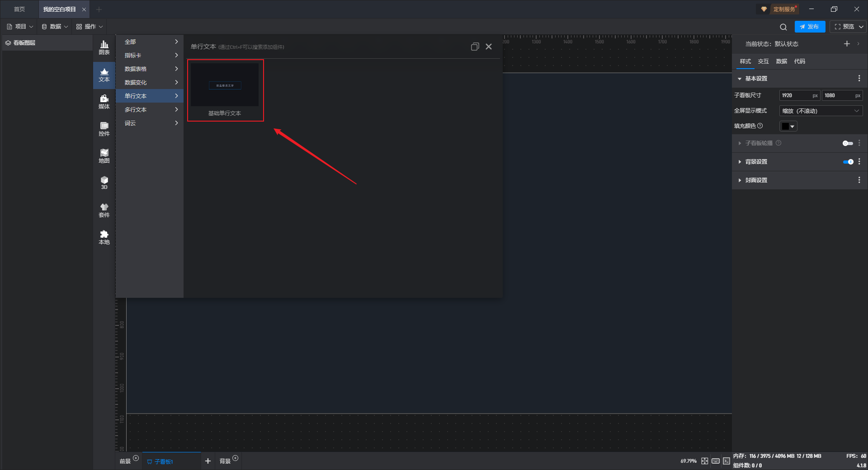The image size is (868, 470).
Task: Open the 套件 kit components category
Action: pos(104,210)
